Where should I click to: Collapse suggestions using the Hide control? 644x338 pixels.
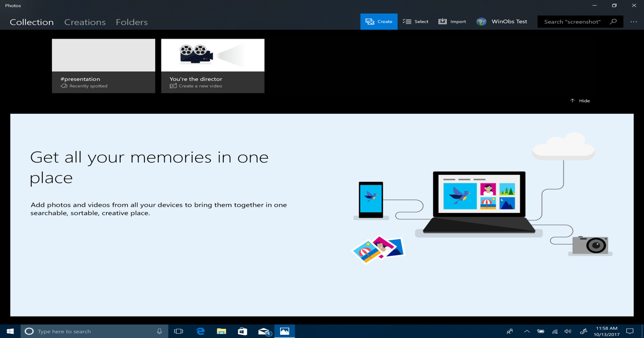click(580, 100)
